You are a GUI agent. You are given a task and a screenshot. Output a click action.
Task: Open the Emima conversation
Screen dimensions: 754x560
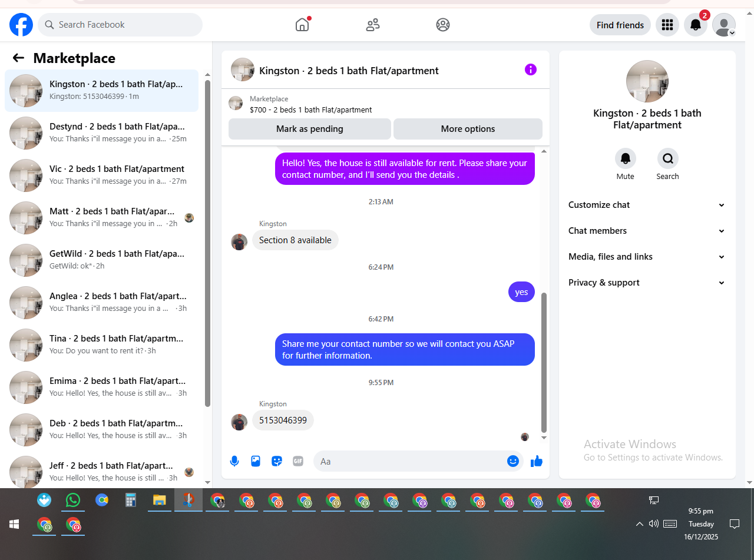(101, 387)
